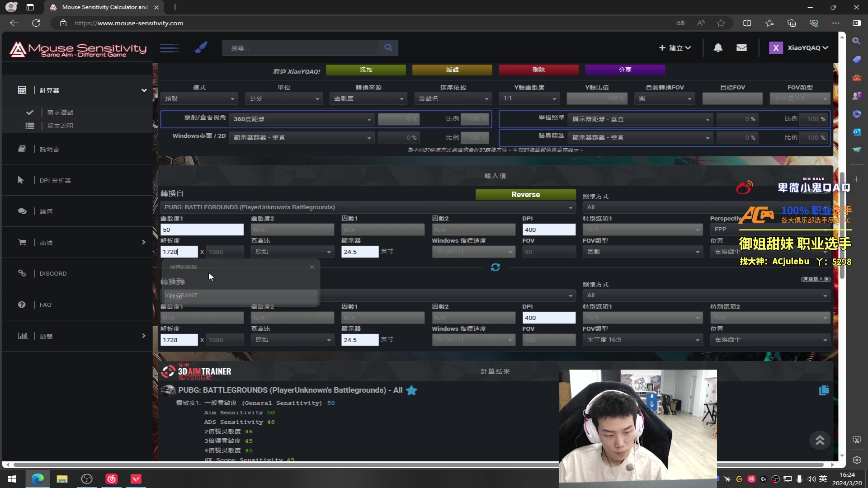The image size is (868, 488).
Task: Click the source 解析度 width field 1728
Action: (x=179, y=252)
